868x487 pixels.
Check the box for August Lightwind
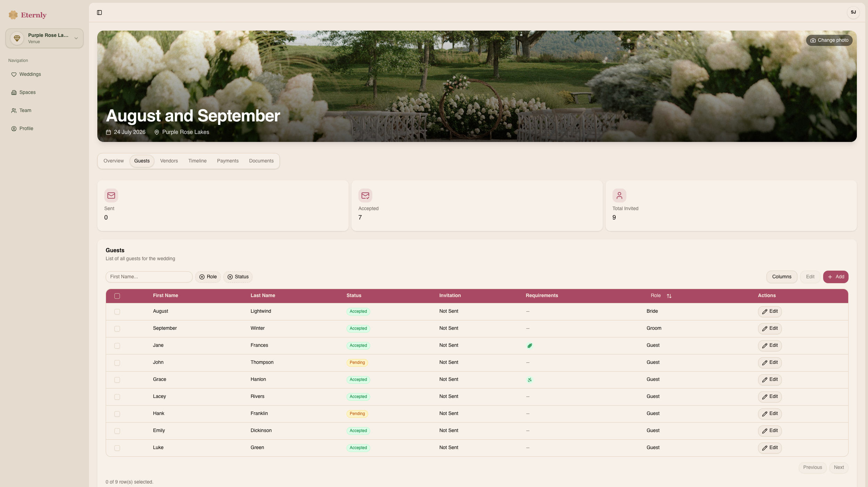click(x=117, y=312)
